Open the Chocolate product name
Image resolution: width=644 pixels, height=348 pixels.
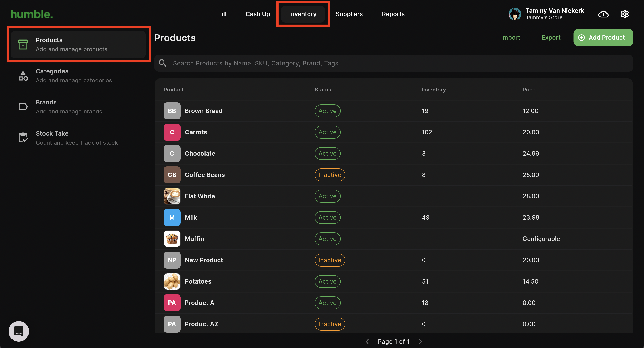click(200, 154)
